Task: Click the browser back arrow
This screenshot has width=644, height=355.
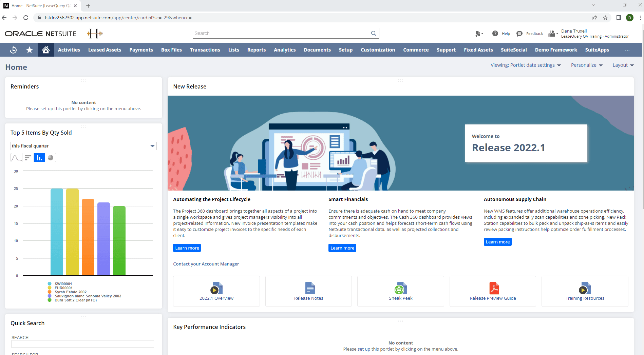Action: (x=4, y=18)
